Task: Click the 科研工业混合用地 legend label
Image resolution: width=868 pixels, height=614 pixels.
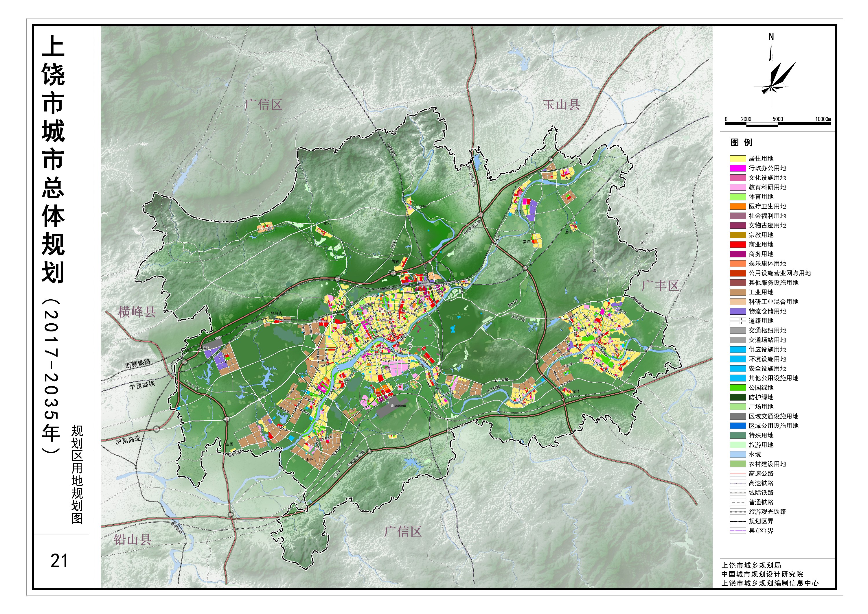Action: click(x=773, y=302)
